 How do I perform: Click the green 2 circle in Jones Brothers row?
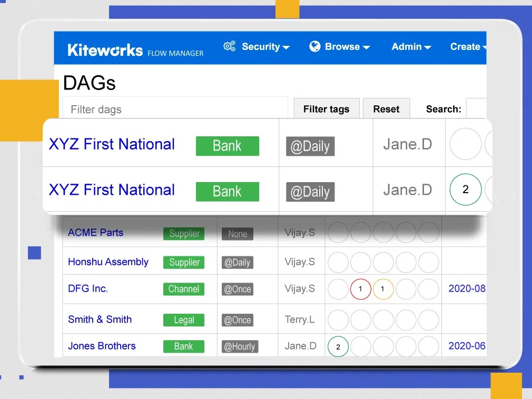tap(338, 346)
